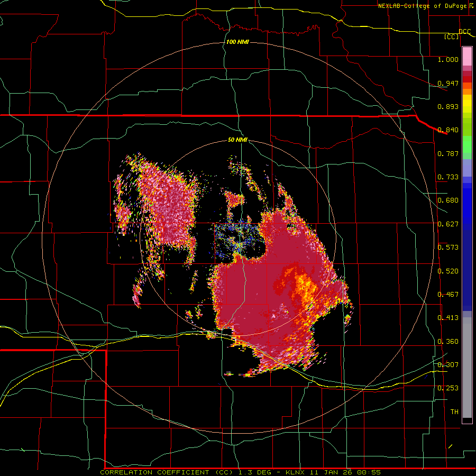Click the "50 NMI" range ring label
The image size is (476, 476).
237,140
